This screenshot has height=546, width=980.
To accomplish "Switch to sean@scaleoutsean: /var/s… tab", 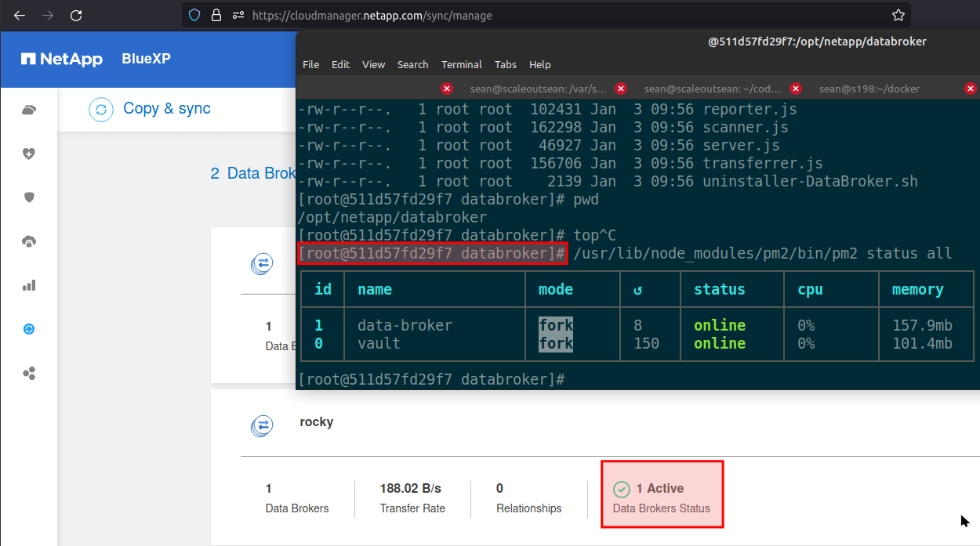I will 539,89.
